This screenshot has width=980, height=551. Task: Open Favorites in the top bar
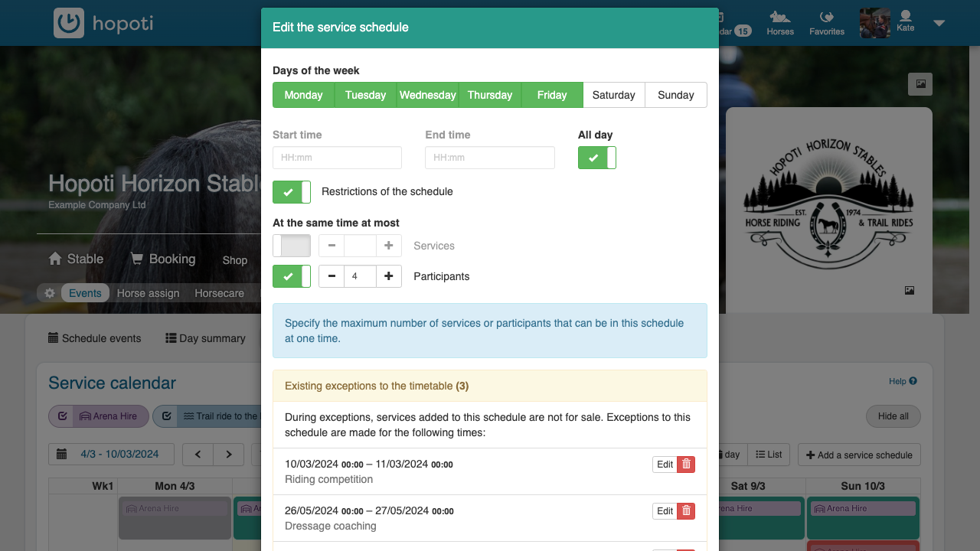tap(827, 22)
